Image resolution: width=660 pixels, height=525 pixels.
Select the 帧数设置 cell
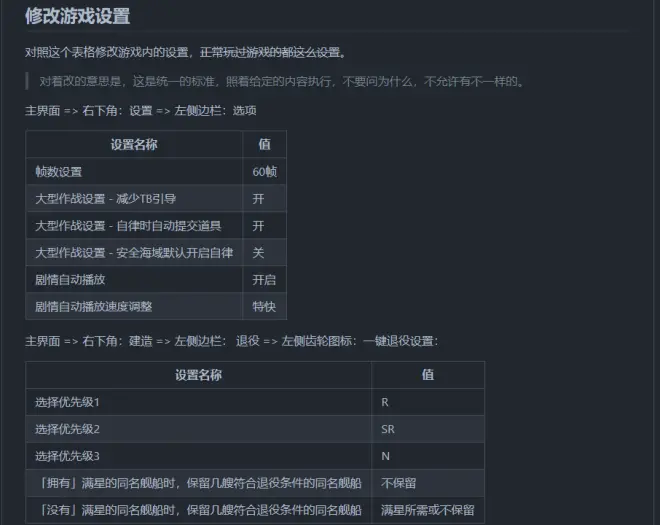tap(134, 171)
